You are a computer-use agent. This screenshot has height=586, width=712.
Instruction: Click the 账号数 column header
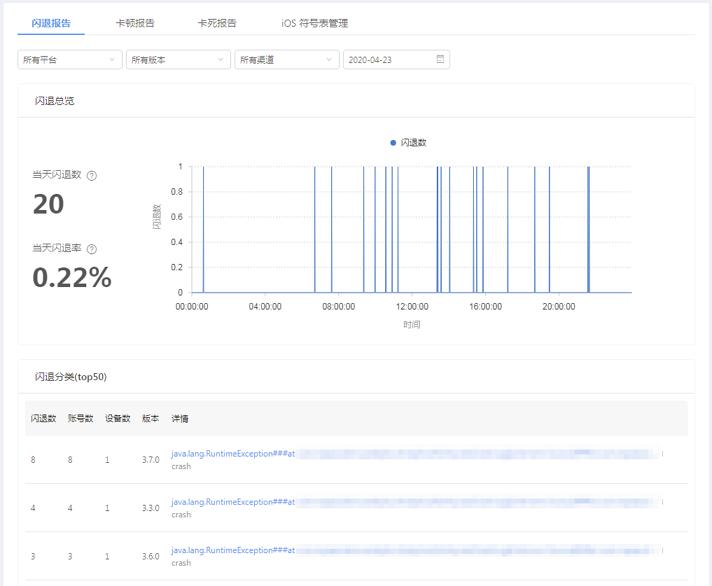pyautogui.click(x=80, y=419)
